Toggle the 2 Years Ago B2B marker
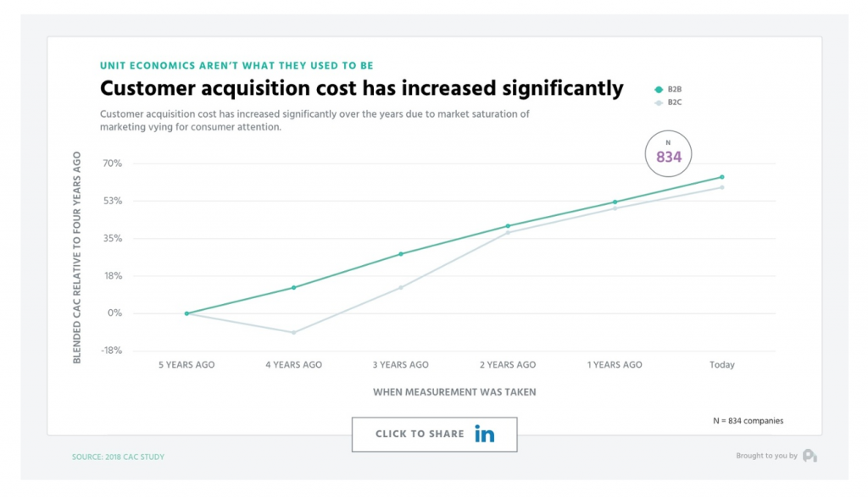 [x=507, y=225]
